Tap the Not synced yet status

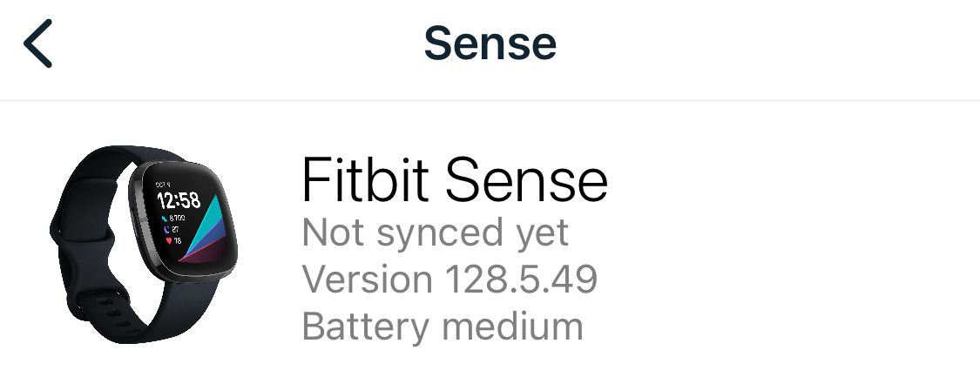[435, 232]
